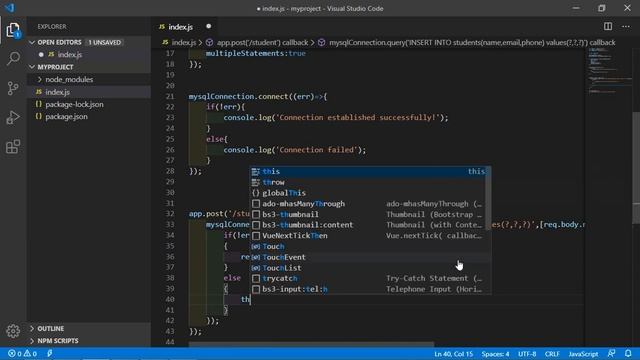The image size is (640, 360).
Task: Open the Search view icon
Action: (13, 59)
